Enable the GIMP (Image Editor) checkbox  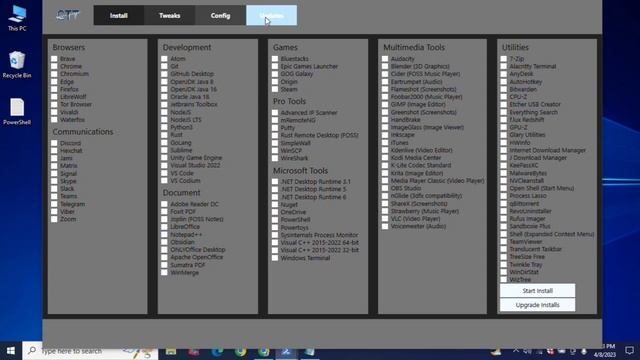385,104
